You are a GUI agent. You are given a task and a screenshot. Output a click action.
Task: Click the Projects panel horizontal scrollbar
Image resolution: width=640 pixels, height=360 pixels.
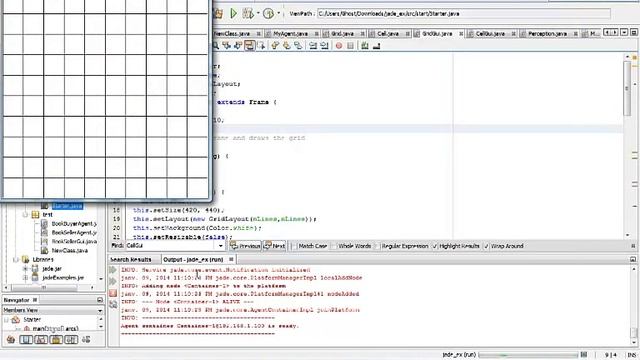point(43,288)
